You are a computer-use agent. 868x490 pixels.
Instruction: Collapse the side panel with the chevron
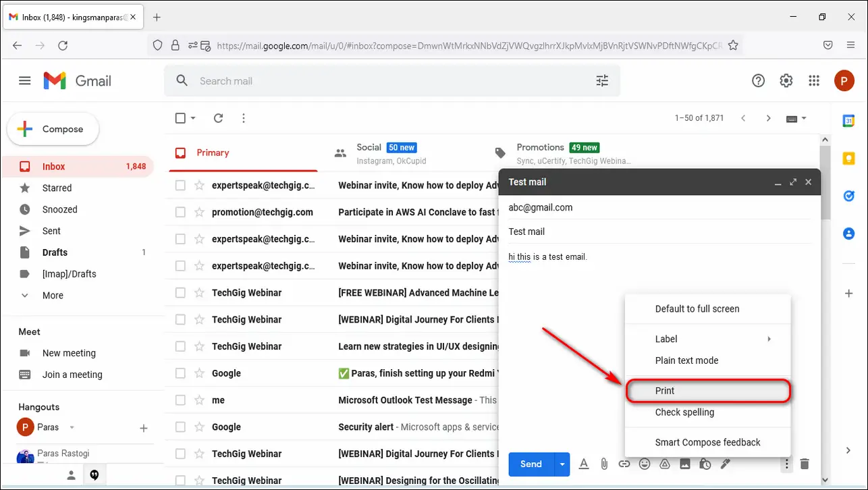pos(848,450)
